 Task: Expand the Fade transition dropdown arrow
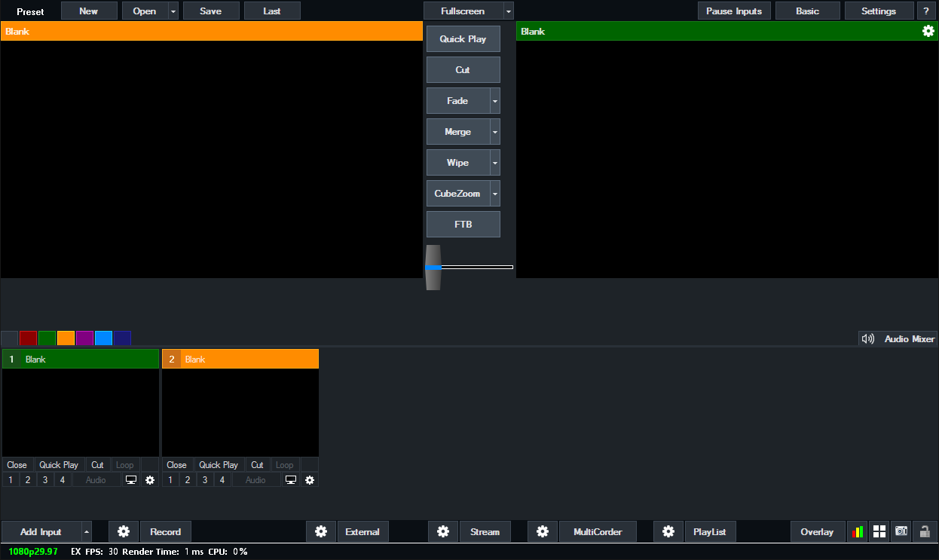(495, 101)
